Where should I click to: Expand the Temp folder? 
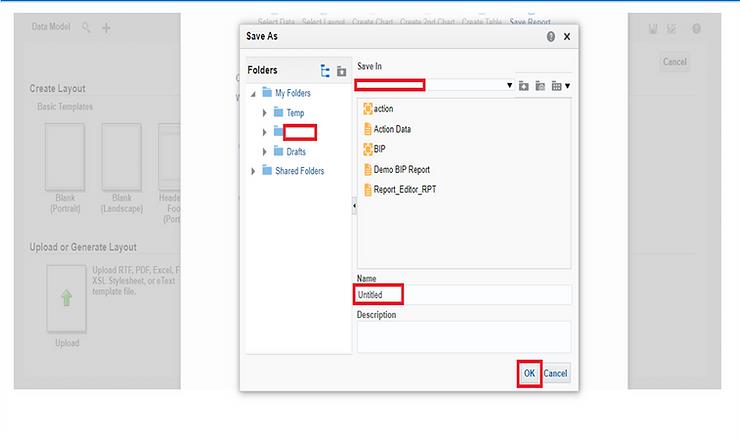pos(265,113)
